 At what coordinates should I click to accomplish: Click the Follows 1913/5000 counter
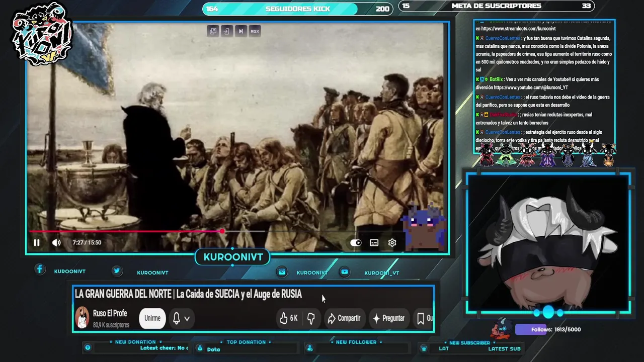[x=555, y=329]
